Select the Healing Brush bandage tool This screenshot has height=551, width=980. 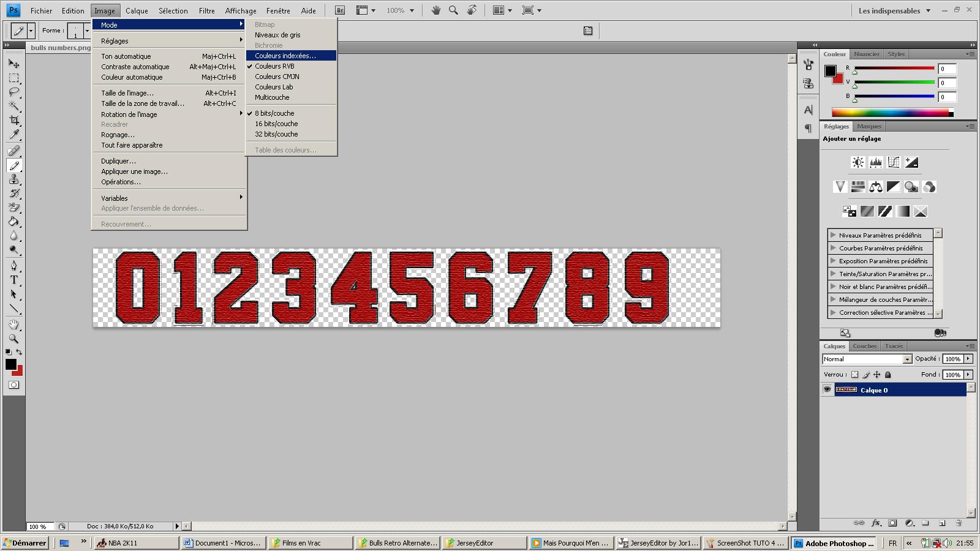(x=13, y=151)
